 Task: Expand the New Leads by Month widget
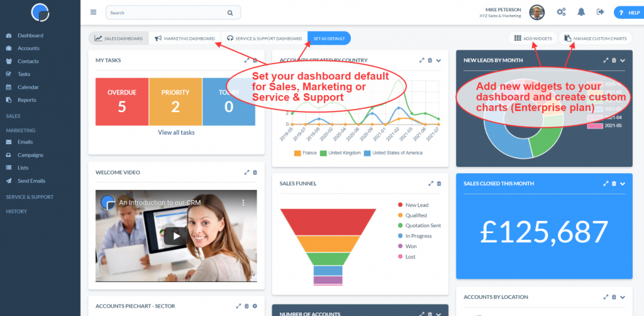tap(606, 60)
